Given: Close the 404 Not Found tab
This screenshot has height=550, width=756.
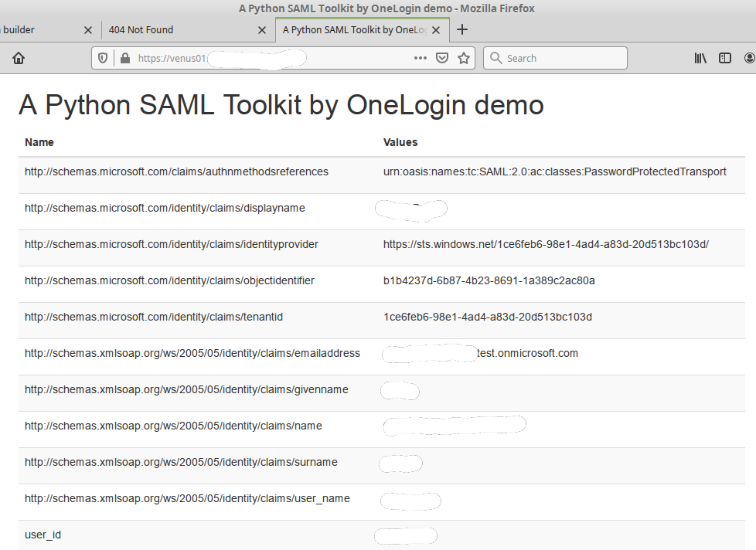Looking at the screenshot, I should pos(262,29).
